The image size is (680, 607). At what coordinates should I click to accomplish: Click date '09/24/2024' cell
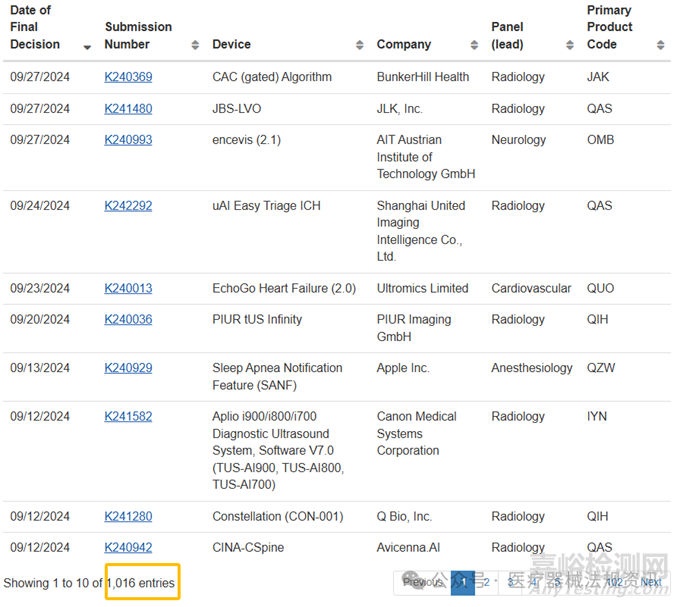[40, 206]
